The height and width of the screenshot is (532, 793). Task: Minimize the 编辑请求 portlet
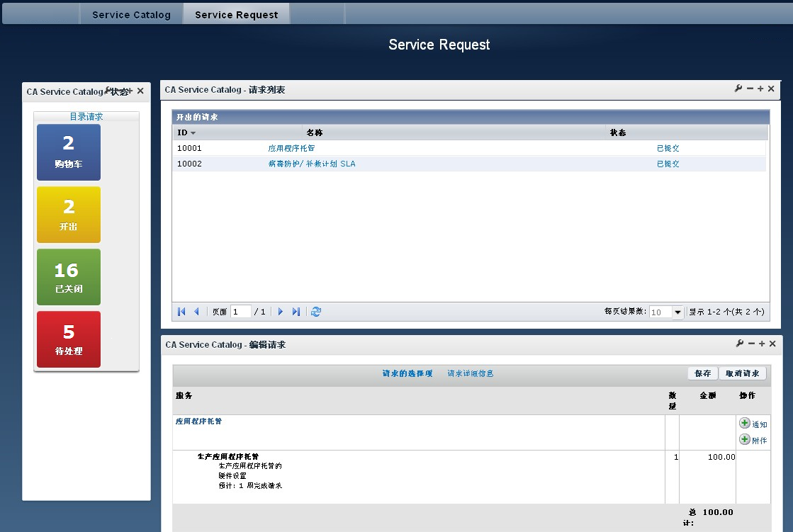point(751,344)
